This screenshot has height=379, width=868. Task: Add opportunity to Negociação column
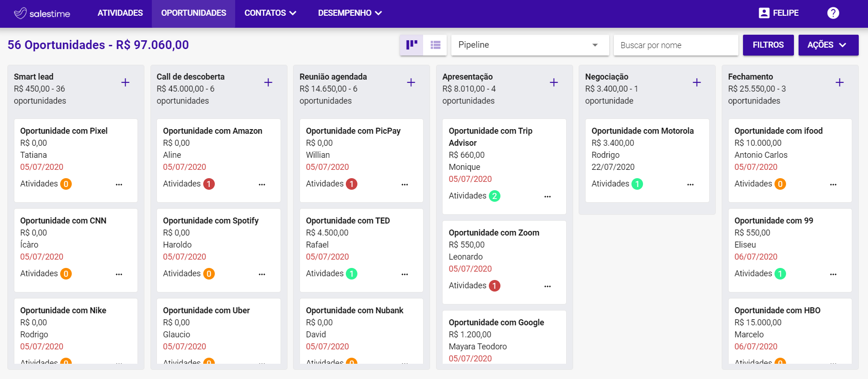(x=697, y=82)
